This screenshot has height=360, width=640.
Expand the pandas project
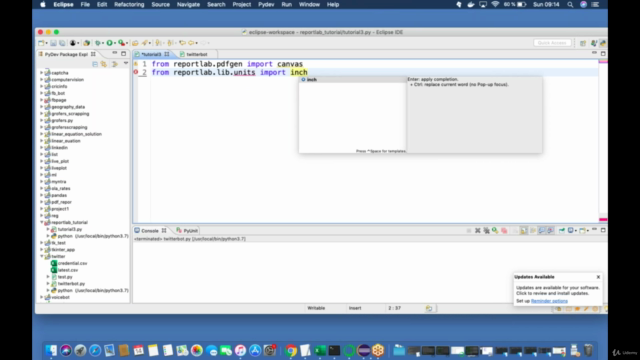pos(41,195)
